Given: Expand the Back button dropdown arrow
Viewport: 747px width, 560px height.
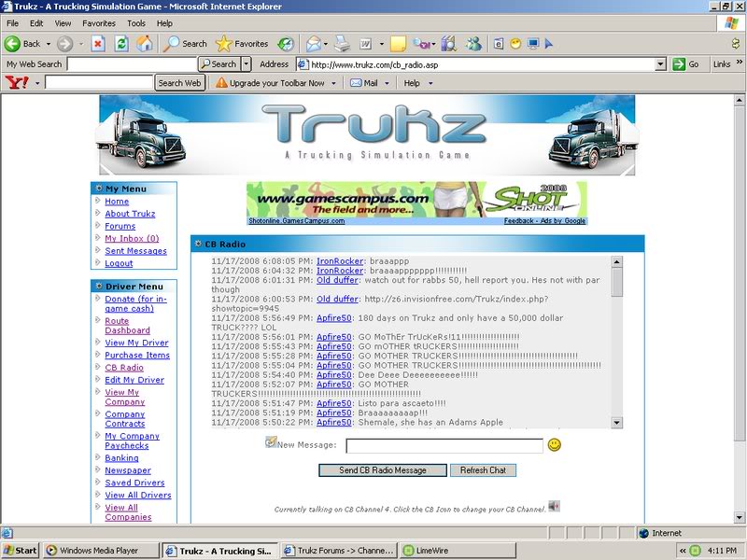Looking at the screenshot, I should [x=49, y=43].
